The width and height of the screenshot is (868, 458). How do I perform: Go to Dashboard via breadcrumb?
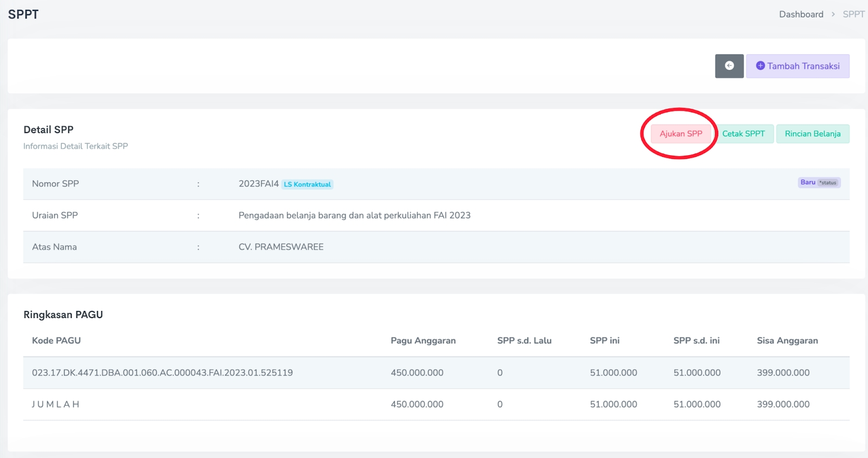[x=801, y=14]
